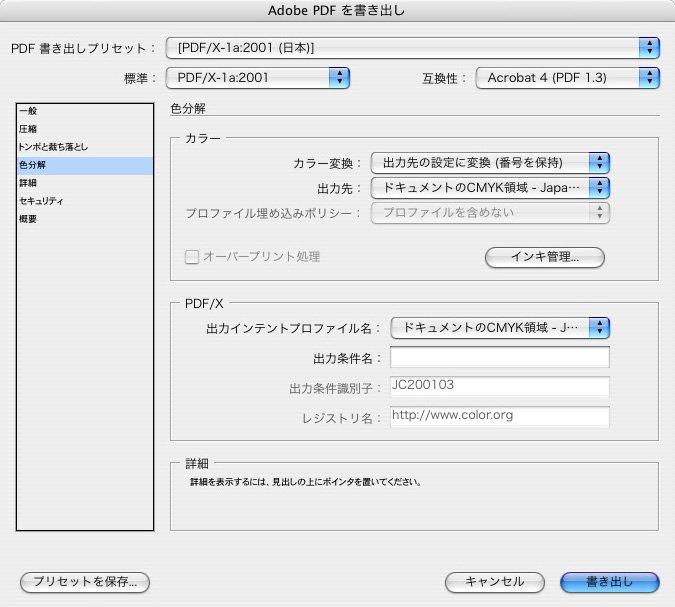Click the レジストリ名 field http://www.color.org
The height and width of the screenshot is (607, 675).
pyautogui.click(x=500, y=416)
